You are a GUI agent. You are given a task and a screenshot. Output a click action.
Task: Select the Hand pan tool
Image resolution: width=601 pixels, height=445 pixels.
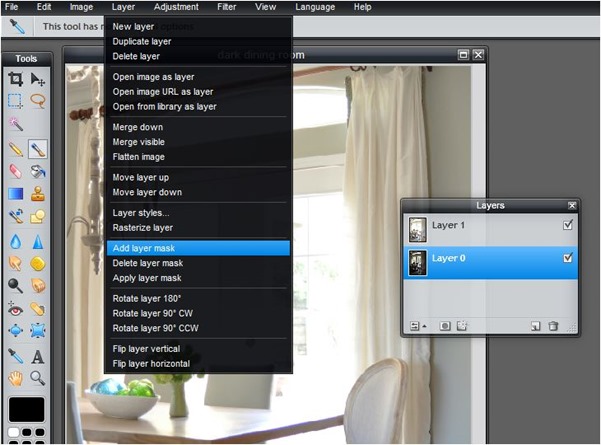point(15,379)
